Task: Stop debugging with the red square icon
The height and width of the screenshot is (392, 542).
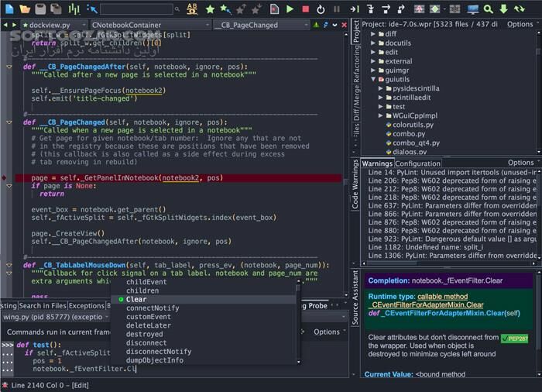Action: (x=305, y=9)
